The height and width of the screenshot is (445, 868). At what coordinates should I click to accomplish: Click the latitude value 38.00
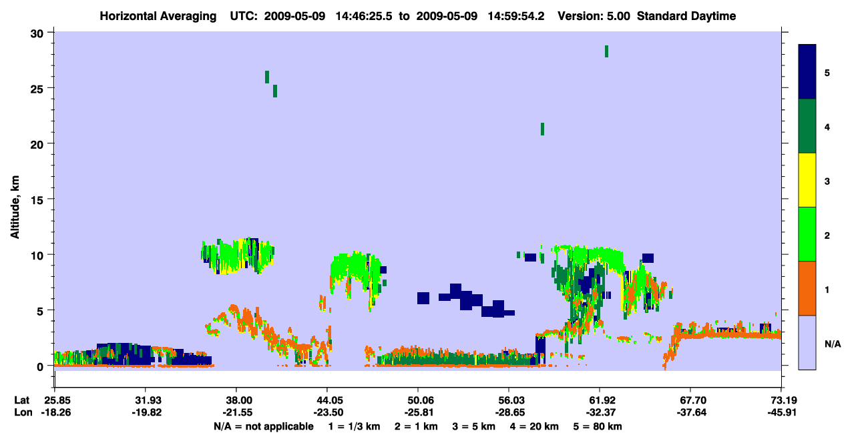(236, 400)
